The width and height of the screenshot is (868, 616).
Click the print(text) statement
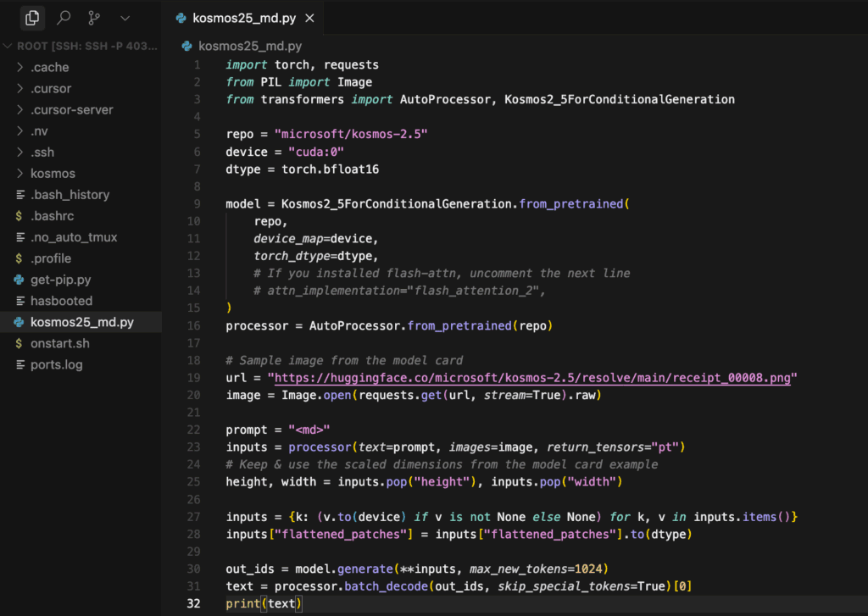pos(264,603)
